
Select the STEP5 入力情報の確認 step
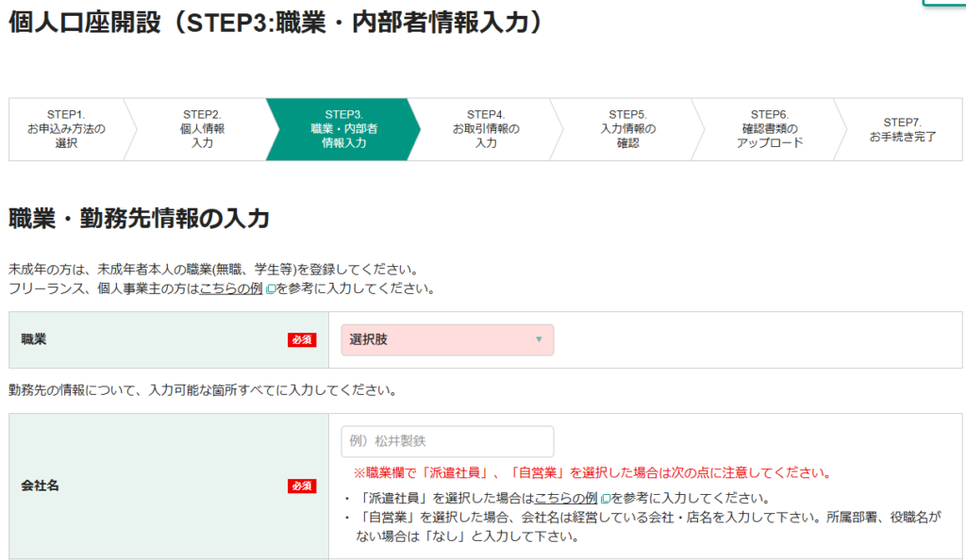click(627, 129)
